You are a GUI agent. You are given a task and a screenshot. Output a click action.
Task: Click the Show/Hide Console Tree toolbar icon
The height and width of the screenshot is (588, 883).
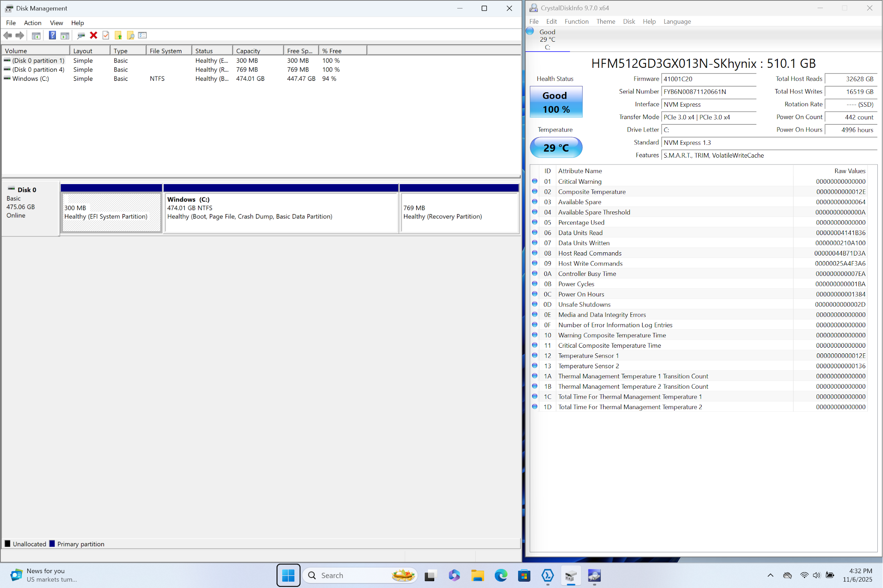pos(36,35)
